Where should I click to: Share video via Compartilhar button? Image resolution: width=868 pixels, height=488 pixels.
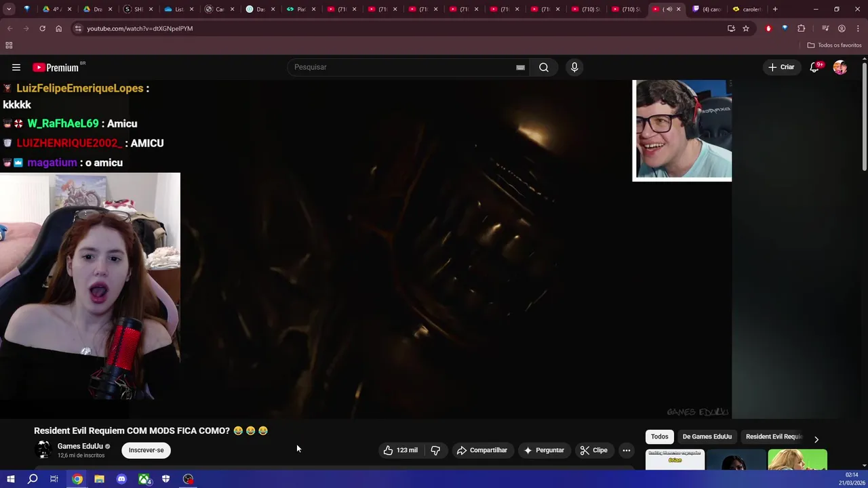click(482, 450)
